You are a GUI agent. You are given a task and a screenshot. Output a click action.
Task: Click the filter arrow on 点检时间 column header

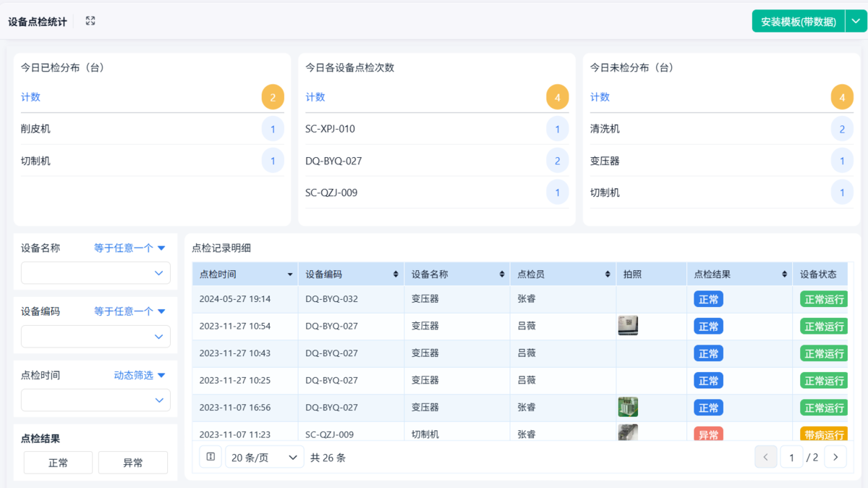pos(289,274)
